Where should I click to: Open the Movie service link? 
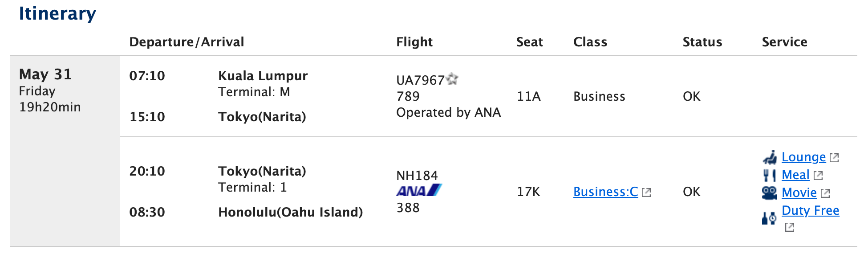coord(799,193)
